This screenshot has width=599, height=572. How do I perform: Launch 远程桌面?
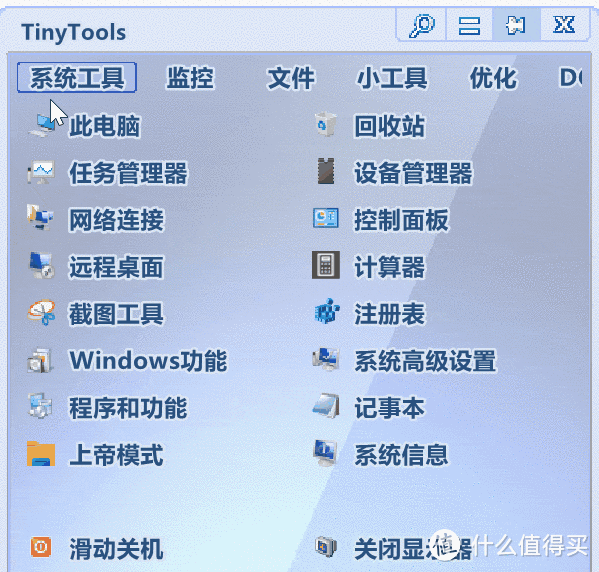click(117, 267)
